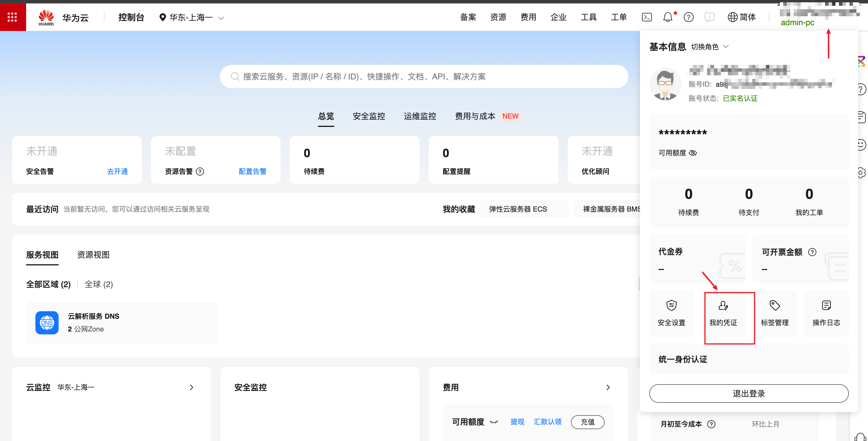Image resolution: width=868 pixels, height=441 pixels.
Task: Open the CloudShell terminal icon
Action: point(647,17)
